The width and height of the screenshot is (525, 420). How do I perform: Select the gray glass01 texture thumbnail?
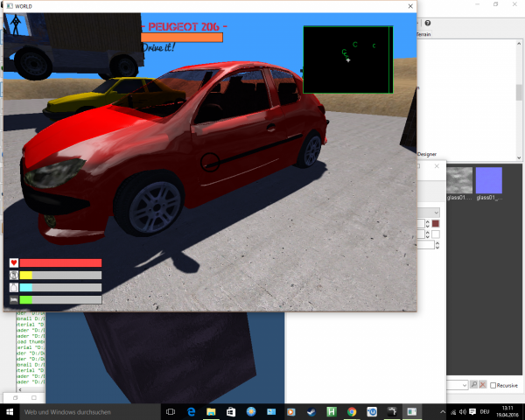459,180
